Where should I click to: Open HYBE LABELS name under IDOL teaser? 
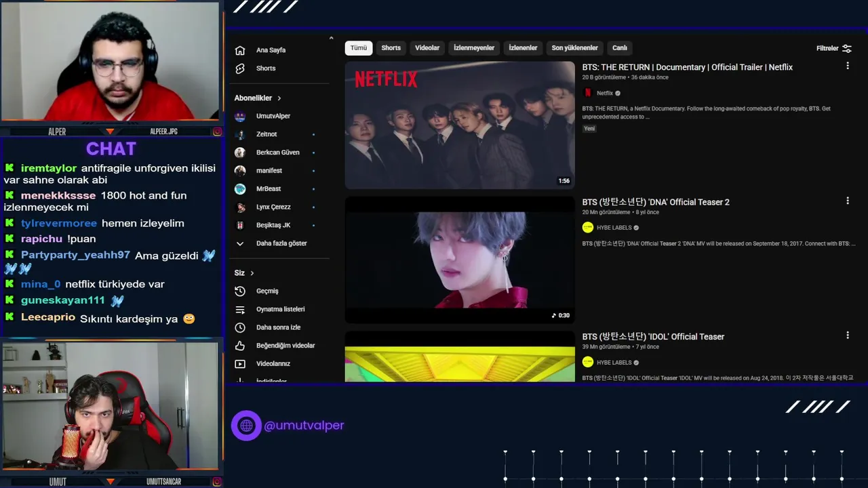(x=614, y=363)
